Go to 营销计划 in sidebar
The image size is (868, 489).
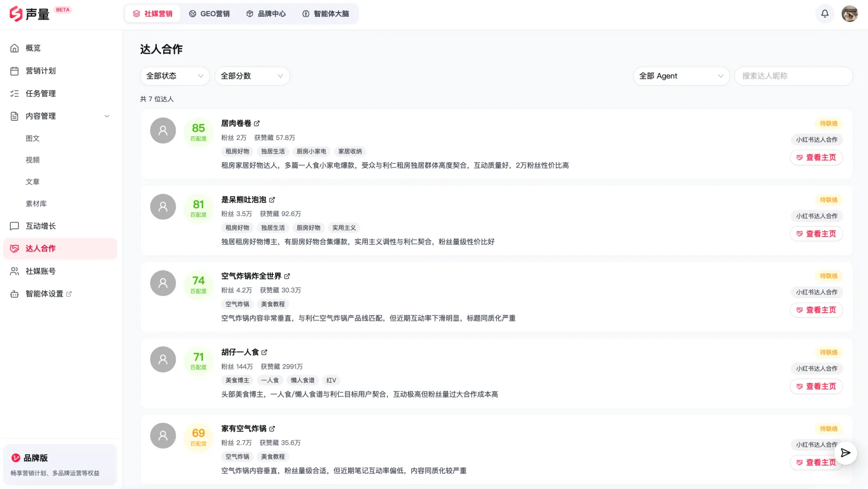click(60, 71)
